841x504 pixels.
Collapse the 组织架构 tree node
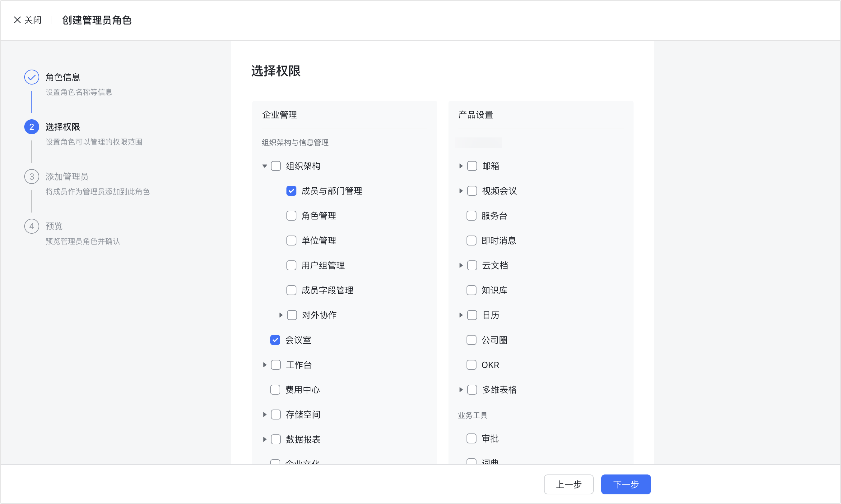tap(264, 166)
